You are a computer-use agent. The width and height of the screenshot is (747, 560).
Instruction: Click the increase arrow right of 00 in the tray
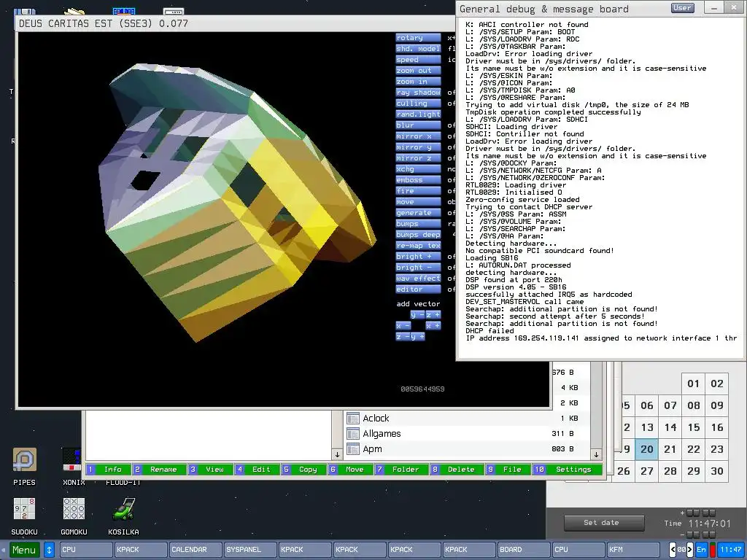pos(689,550)
